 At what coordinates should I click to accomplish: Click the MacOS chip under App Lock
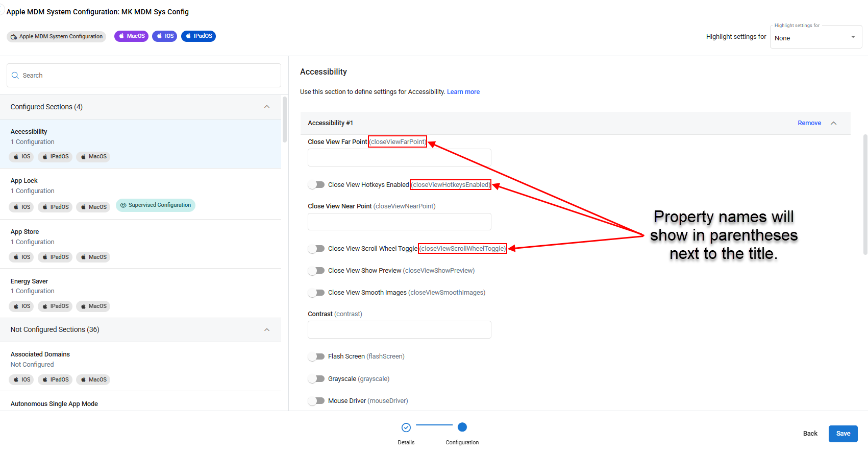click(x=93, y=207)
